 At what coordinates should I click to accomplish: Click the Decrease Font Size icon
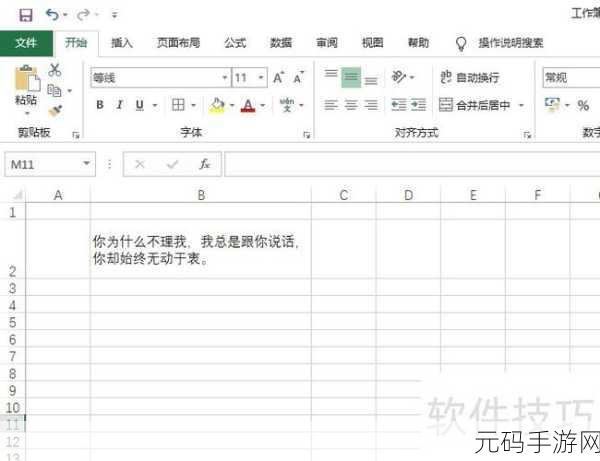click(x=298, y=78)
